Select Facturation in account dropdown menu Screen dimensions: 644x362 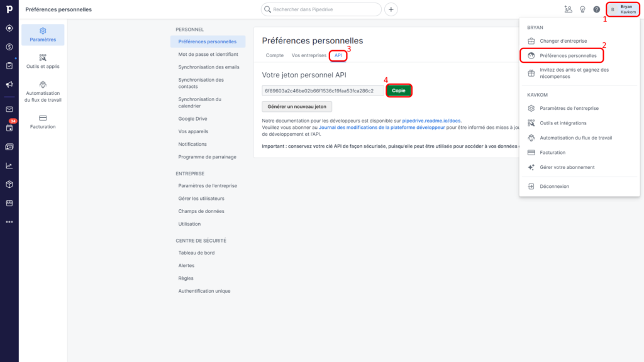[579, 153]
